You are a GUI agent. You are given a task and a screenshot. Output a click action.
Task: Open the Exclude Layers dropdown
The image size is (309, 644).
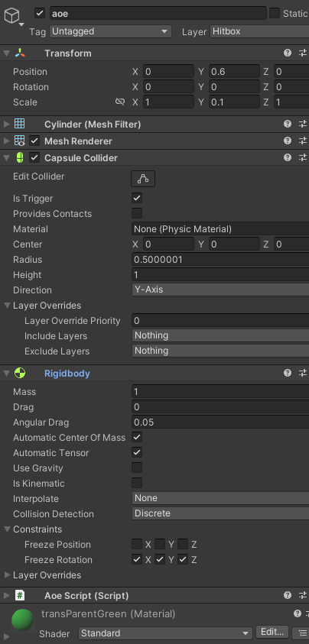coord(220,351)
